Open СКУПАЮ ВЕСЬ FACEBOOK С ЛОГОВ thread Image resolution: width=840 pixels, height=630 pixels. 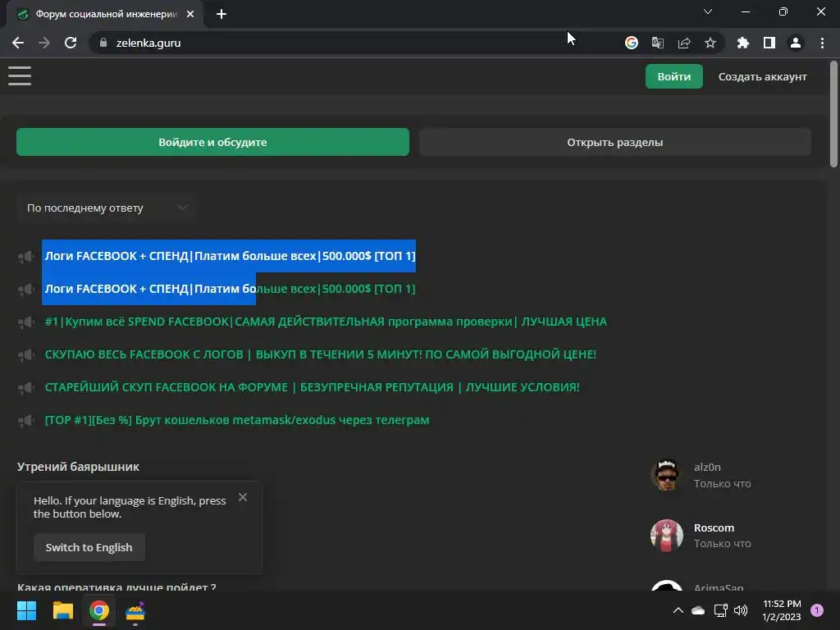pyautogui.click(x=321, y=354)
